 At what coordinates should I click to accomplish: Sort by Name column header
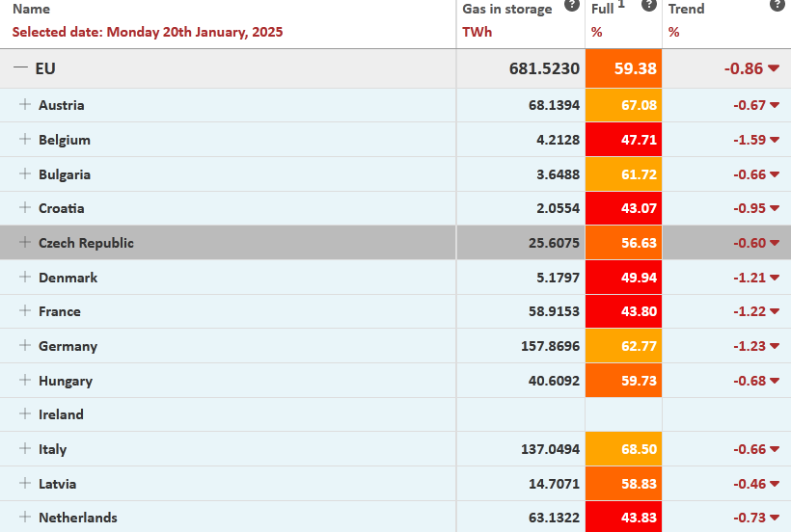click(31, 9)
